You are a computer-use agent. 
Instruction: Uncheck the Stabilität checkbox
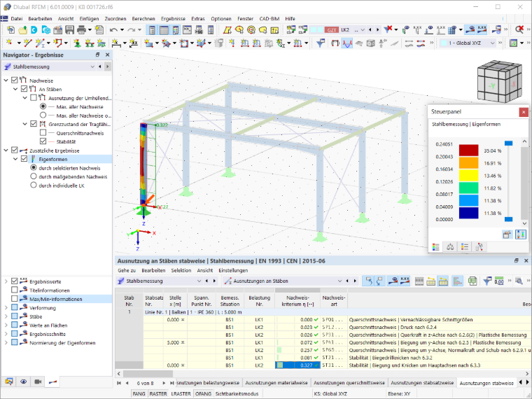pos(43,141)
